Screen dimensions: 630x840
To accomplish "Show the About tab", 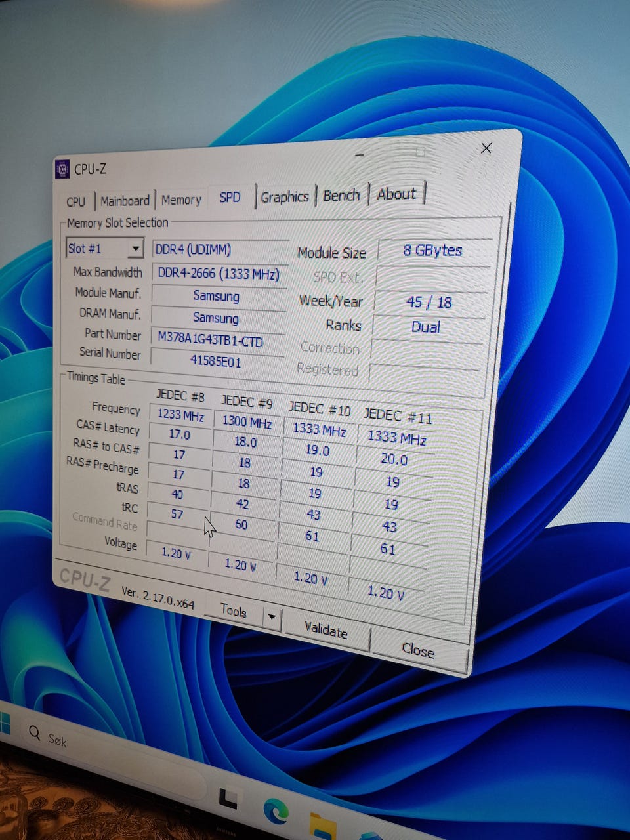I will tap(396, 194).
